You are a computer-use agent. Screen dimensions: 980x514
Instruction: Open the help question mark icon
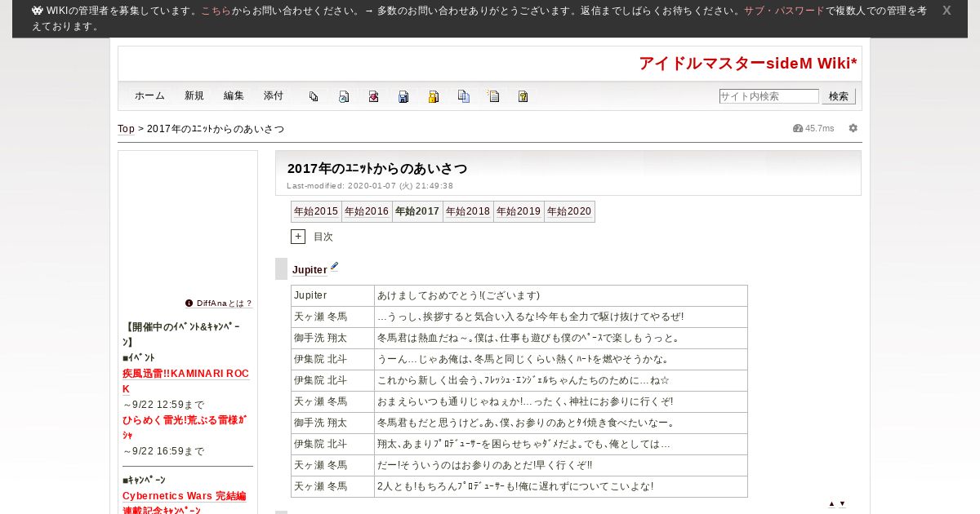click(523, 96)
